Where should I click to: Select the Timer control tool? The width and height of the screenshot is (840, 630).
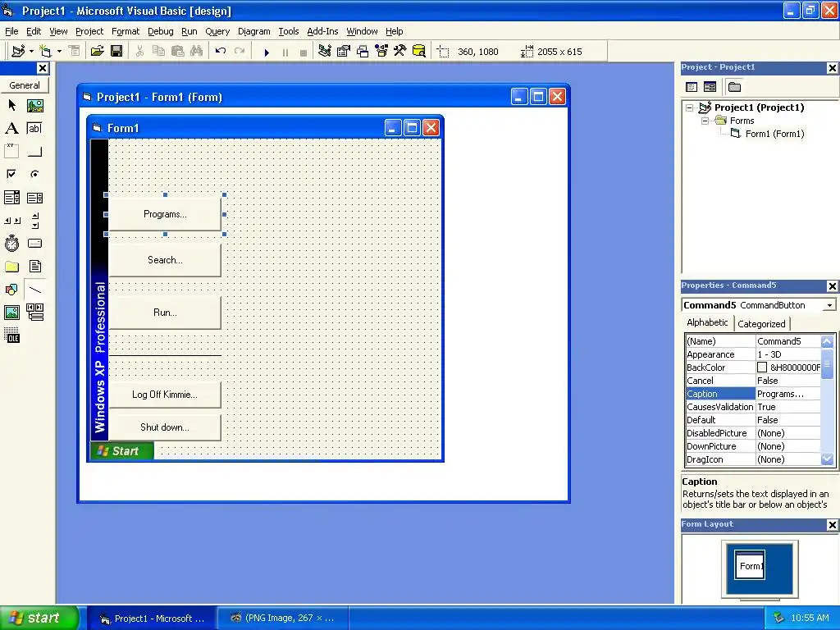[x=11, y=244]
